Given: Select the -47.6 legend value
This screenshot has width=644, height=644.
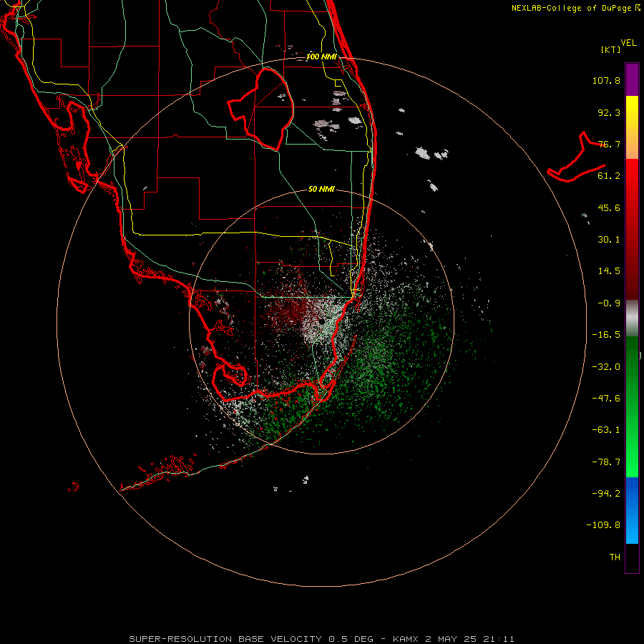Looking at the screenshot, I should pos(606,399).
